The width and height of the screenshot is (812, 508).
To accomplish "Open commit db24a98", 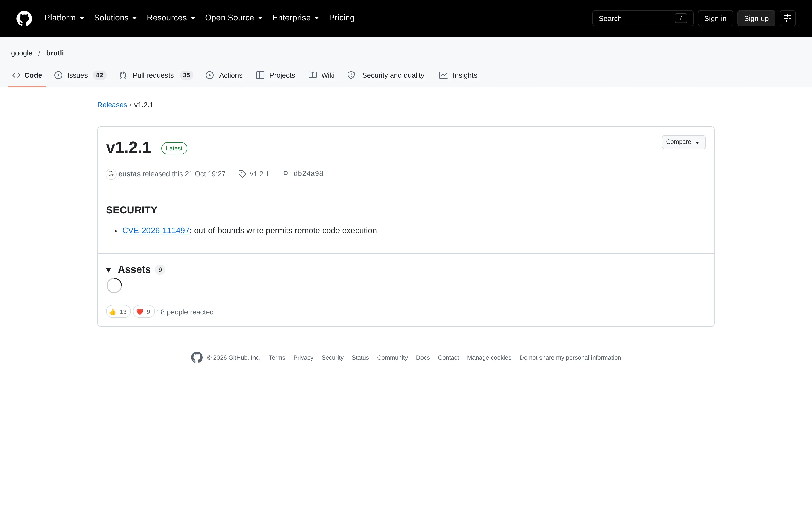I will 308,174.
